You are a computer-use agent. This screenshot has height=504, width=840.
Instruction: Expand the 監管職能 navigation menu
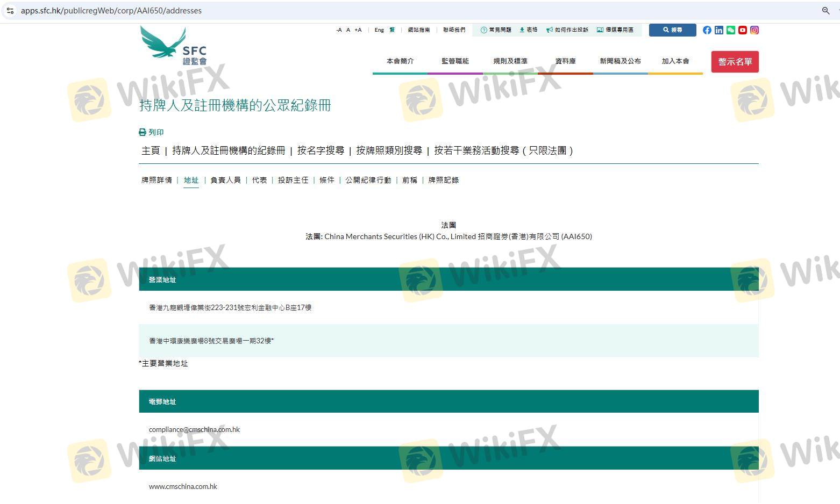[455, 61]
